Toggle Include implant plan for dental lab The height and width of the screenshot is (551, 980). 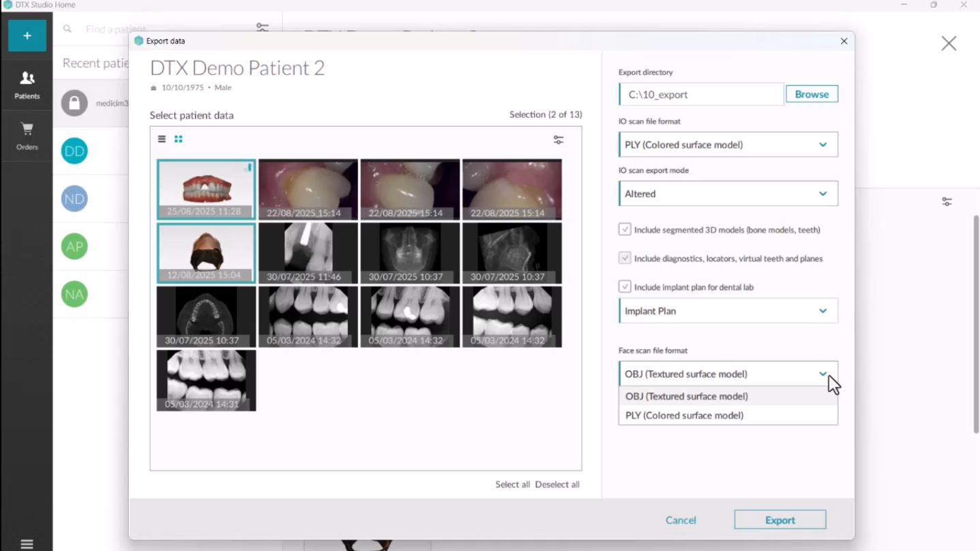point(625,287)
